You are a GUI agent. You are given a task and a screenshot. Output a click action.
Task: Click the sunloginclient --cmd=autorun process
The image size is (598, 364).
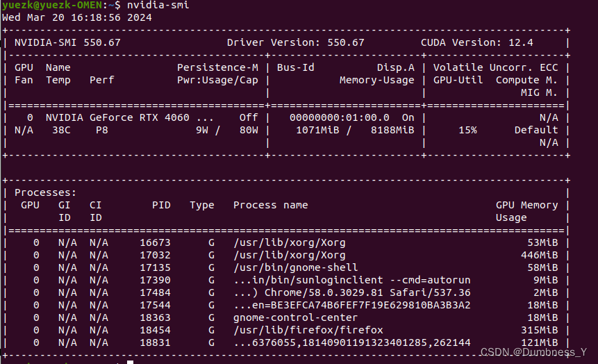(x=352, y=280)
